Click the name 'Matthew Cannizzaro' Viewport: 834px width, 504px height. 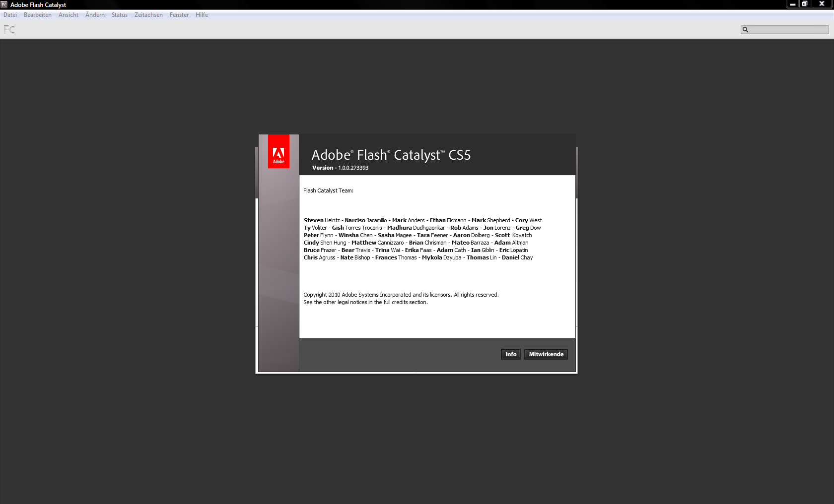click(x=377, y=243)
